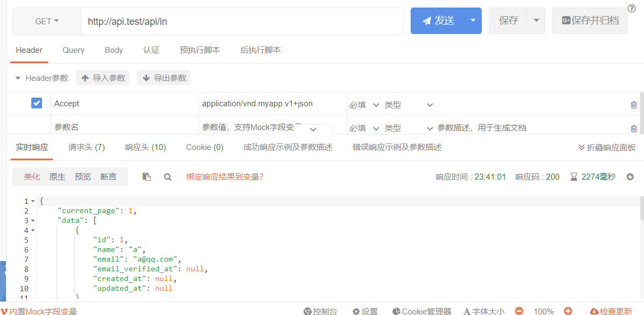Image resolution: width=644 pixels, height=315 pixels.
Task: Open the 发送 split-button arrow
Action: coord(473,20)
